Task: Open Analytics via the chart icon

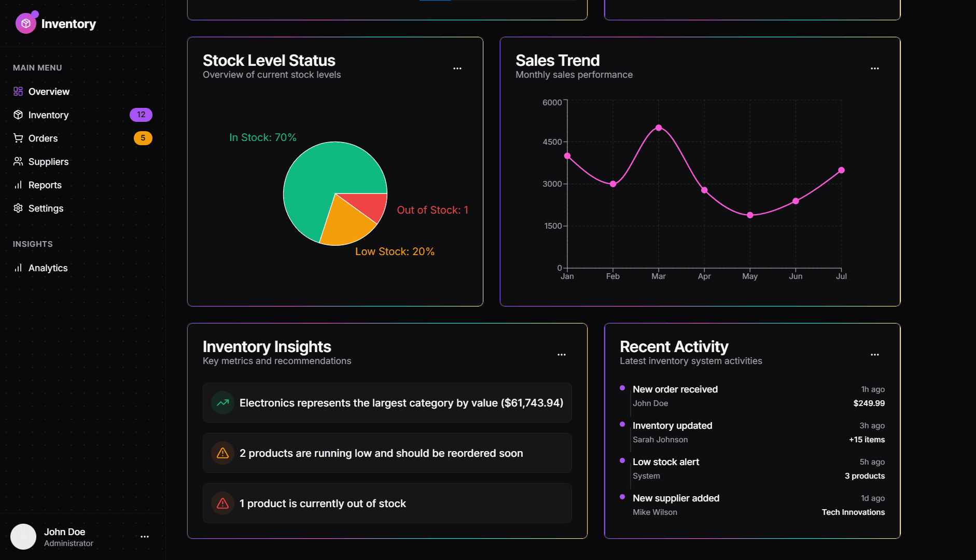Action: [18, 268]
